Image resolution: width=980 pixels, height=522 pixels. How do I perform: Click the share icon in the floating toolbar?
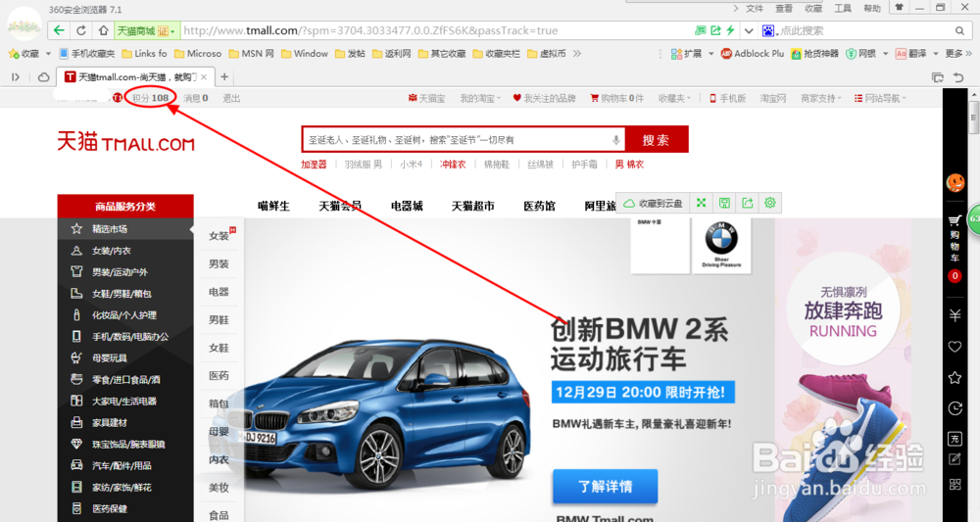[x=748, y=203]
